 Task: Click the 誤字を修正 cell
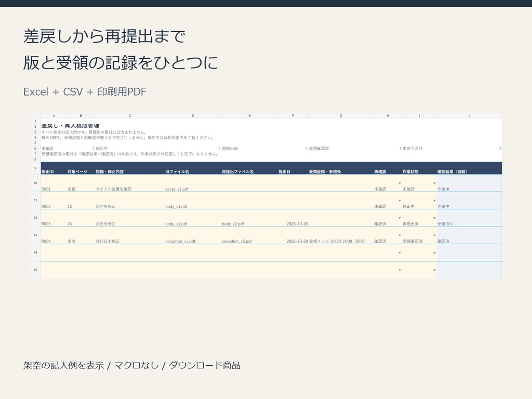pos(130,201)
